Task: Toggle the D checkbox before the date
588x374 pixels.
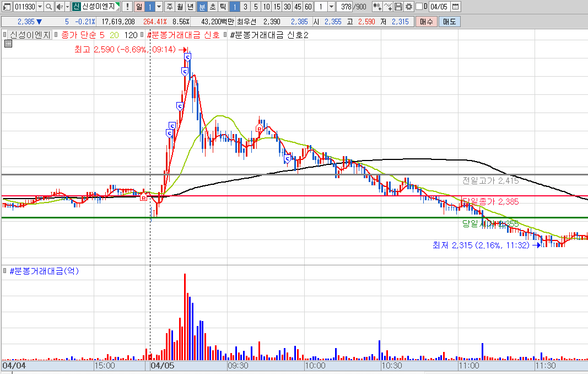Action: (x=419, y=7)
